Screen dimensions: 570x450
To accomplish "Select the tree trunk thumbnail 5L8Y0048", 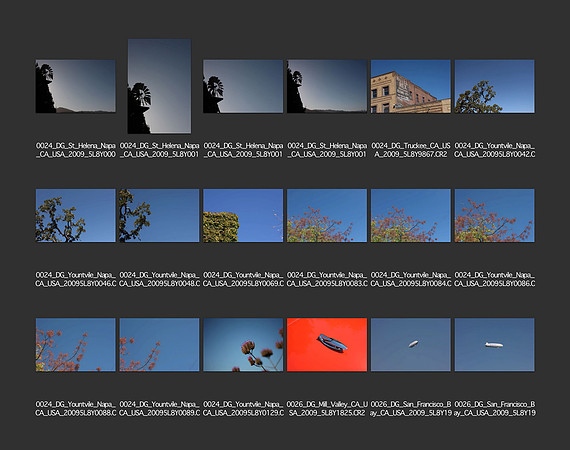I will pos(159,215).
